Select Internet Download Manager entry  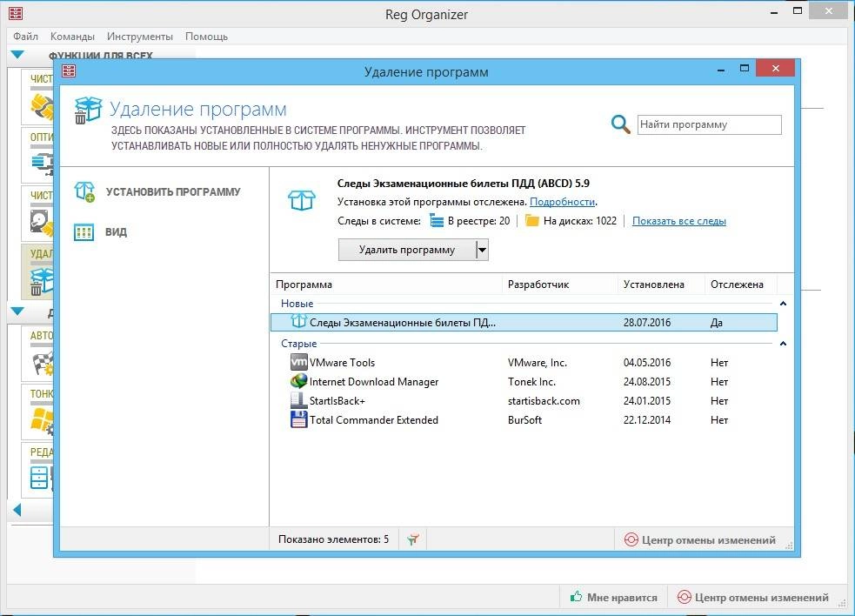[524, 381]
